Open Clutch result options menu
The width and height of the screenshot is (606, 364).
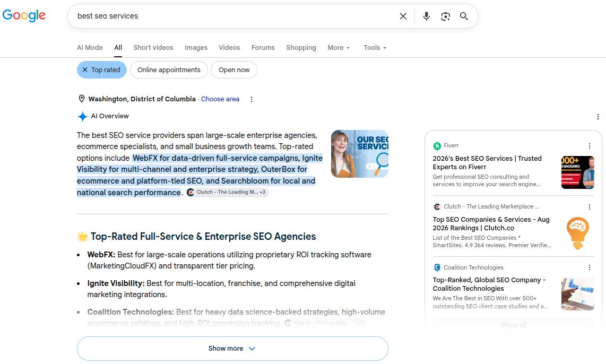click(x=590, y=207)
